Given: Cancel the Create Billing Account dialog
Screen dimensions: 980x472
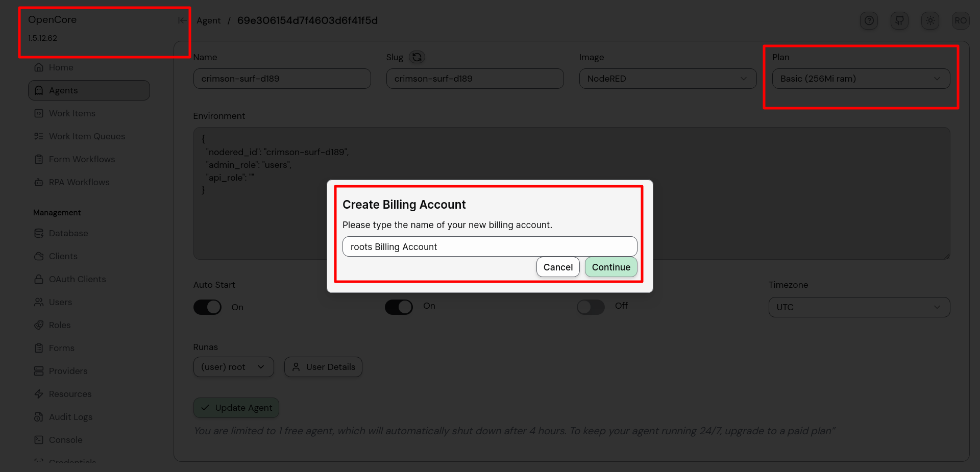Looking at the screenshot, I should (x=557, y=267).
